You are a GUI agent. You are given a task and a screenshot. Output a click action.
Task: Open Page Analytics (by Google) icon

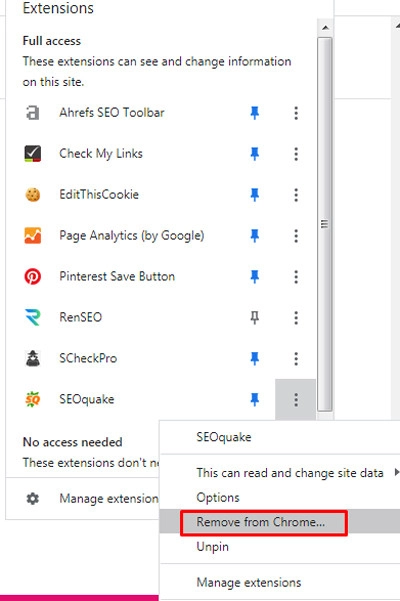[x=33, y=235]
